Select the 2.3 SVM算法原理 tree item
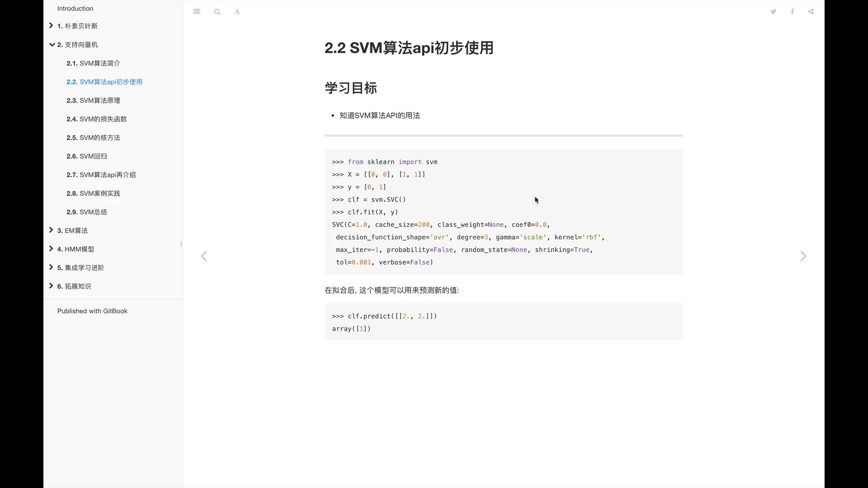Screen dimensions: 868x488 (x=93, y=100)
